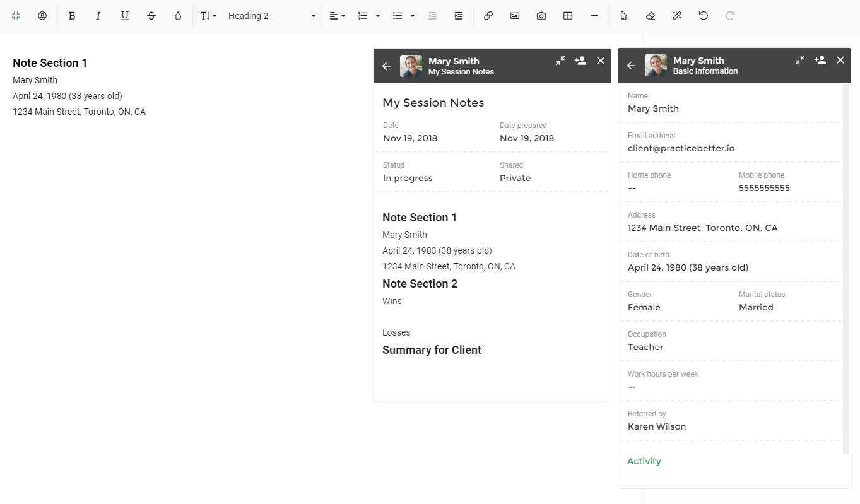Exit fullscreen editor mode
Image resolution: width=860 pixels, height=504 pixels.
coord(16,16)
